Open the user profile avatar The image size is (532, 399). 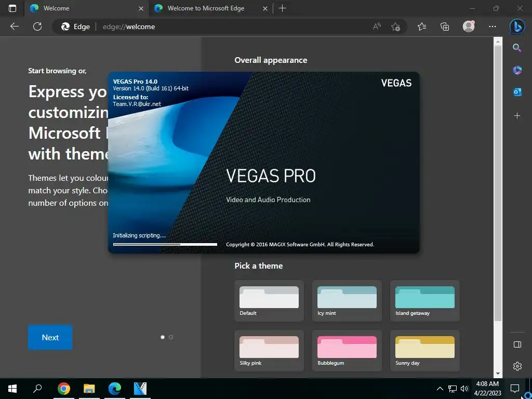(x=469, y=26)
